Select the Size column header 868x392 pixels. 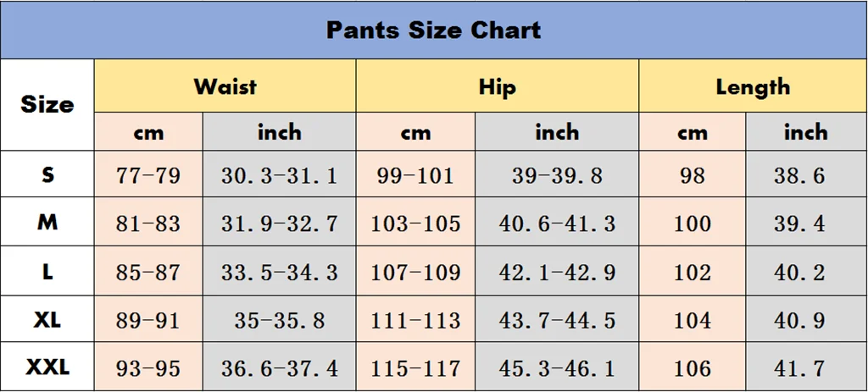[47, 104]
